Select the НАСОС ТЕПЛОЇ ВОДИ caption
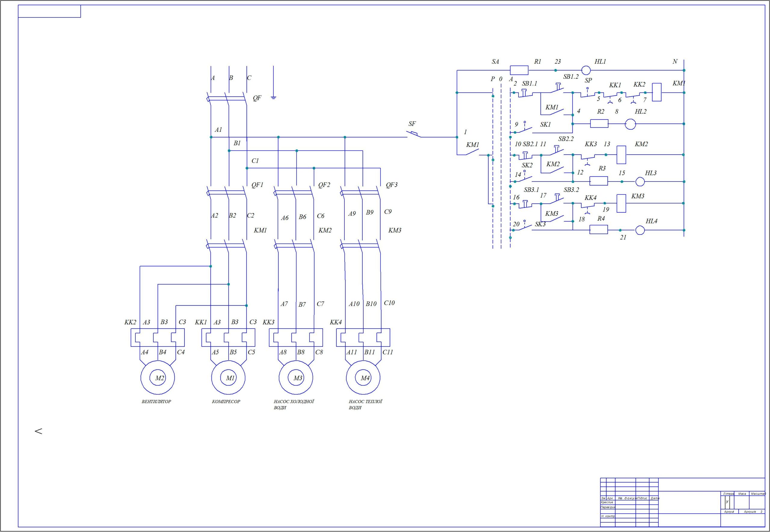Image resolution: width=770 pixels, height=532 pixels. (365, 405)
